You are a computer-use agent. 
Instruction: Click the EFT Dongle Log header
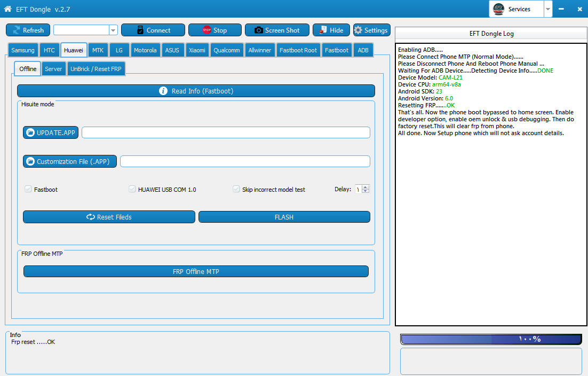491,34
